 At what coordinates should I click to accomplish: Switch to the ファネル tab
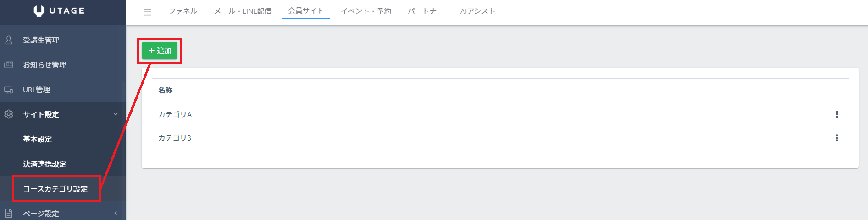183,11
